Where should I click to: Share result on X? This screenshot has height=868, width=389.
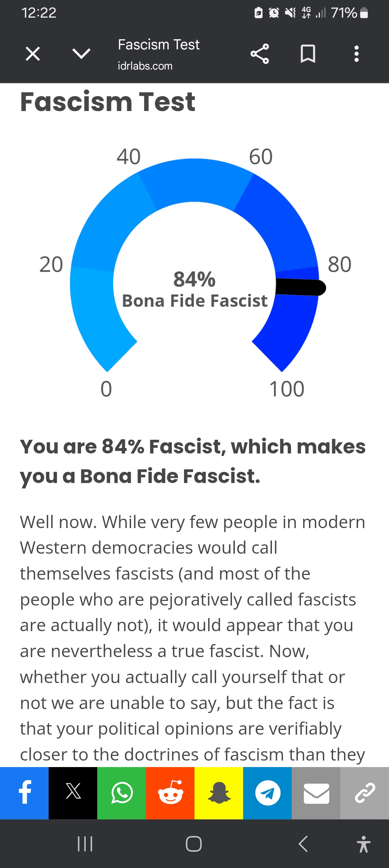point(73,793)
